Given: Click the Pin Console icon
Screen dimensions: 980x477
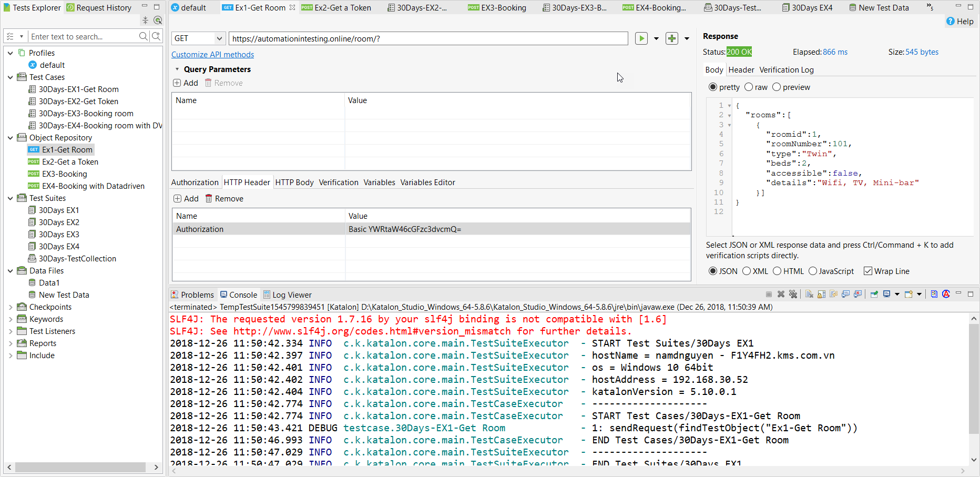Looking at the screenshot, I should tap(874, 295).
